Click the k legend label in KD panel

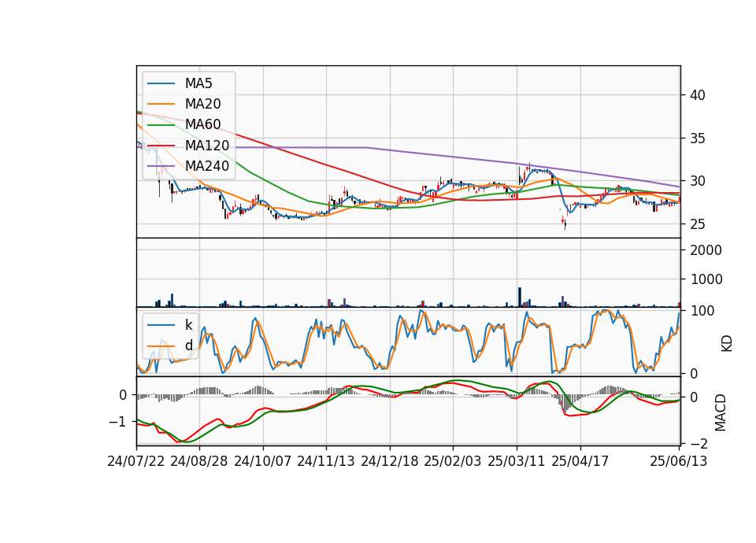(x=188, y=324)
